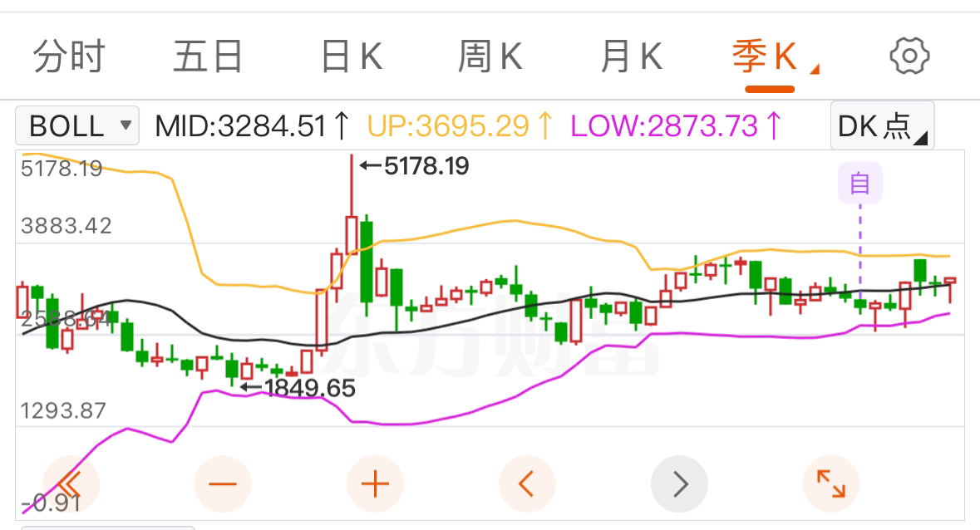Viewport: 980px width, 530px height.
Task: Zoom in chart with plus button
Action: coord(375,483)
